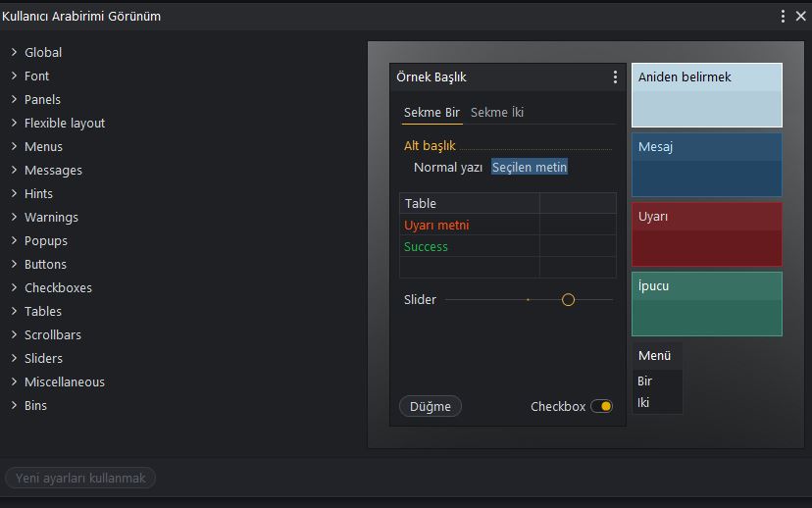812x508 pixels.
Task: Click the green İpucu sample box
Action: point(707,304)
